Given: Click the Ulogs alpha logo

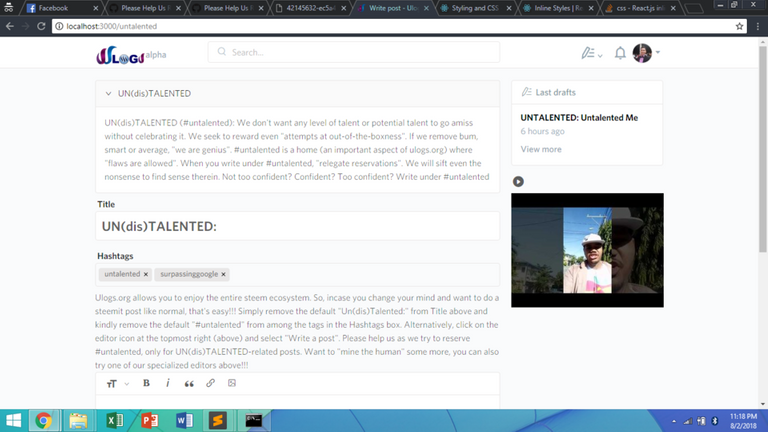Looking at the screenshot, I should click(x=132, y=53).
